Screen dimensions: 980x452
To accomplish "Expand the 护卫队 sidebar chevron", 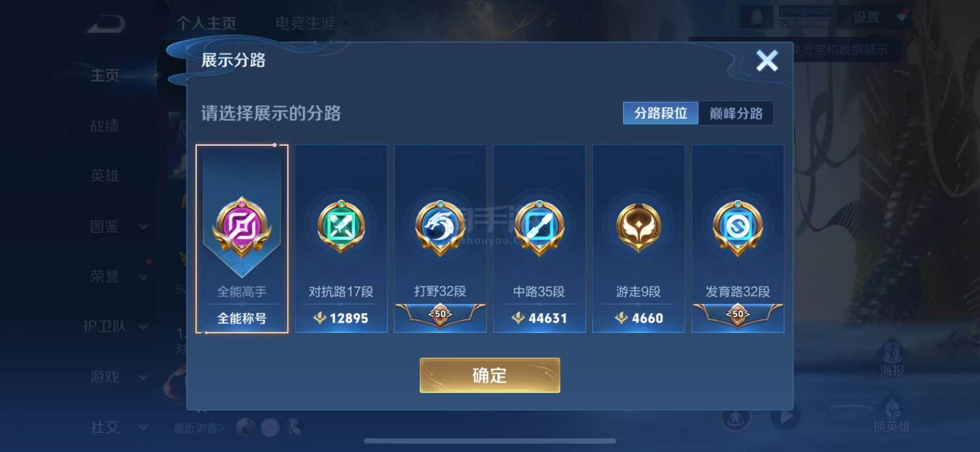I will tap(144, 327).
